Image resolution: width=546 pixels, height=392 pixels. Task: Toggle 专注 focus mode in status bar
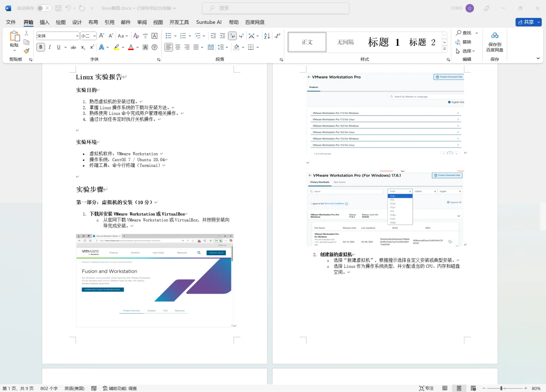(x=425, y=388)
